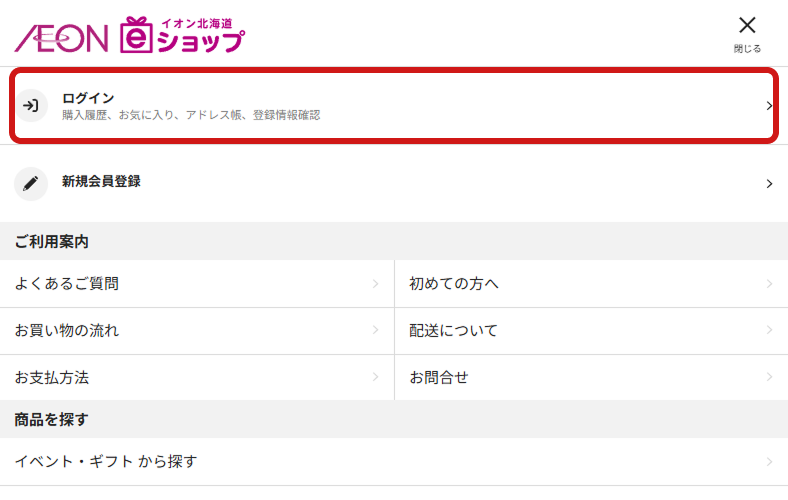The width and height of the screenshot is (788, 500).
Task: Click the Aeon Hokkaido e-shop logo
Action: point(182,36)
